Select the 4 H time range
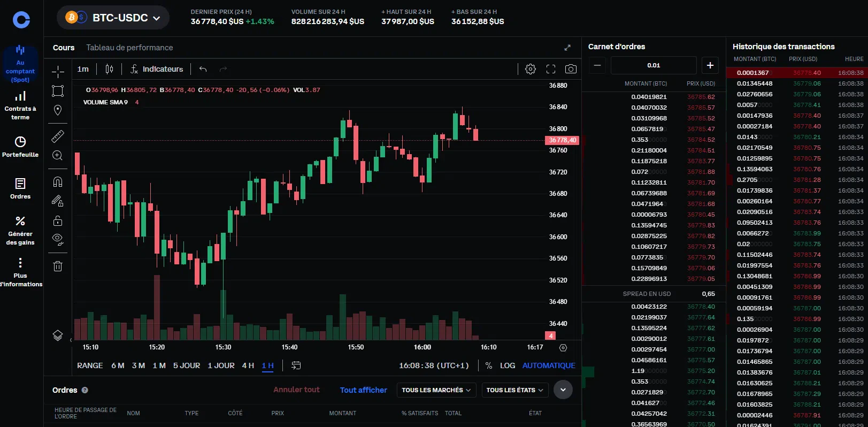Viewport: 868px width, 427px height. [x=248, y=365]
